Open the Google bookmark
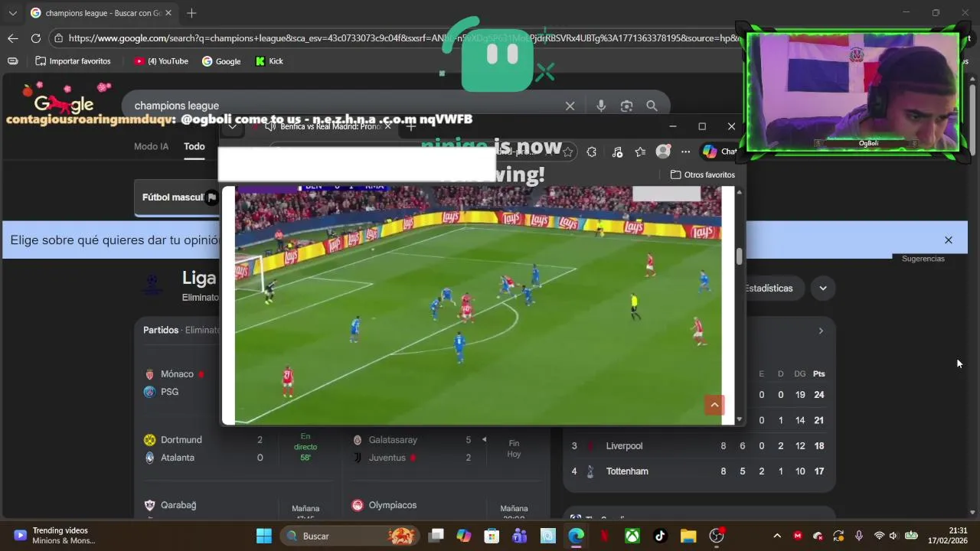 221,61
